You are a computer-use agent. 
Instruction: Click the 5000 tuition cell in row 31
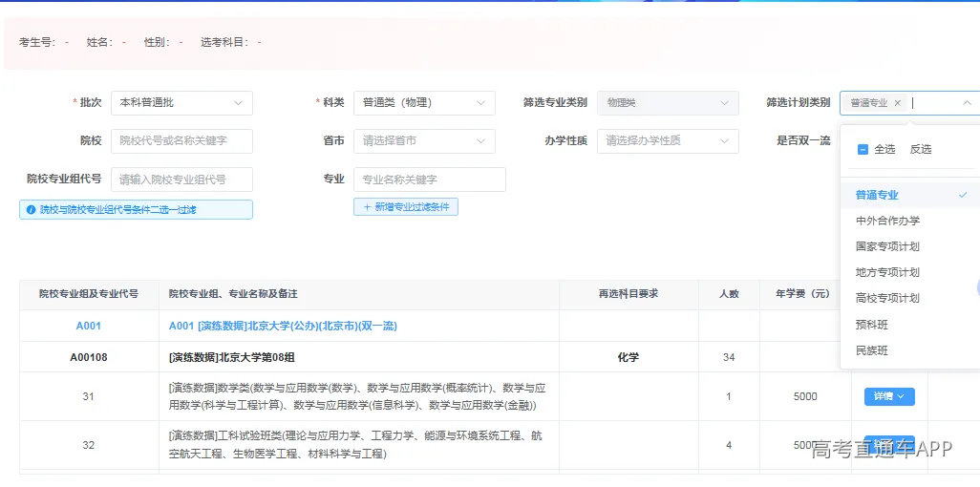coord(805,396)
